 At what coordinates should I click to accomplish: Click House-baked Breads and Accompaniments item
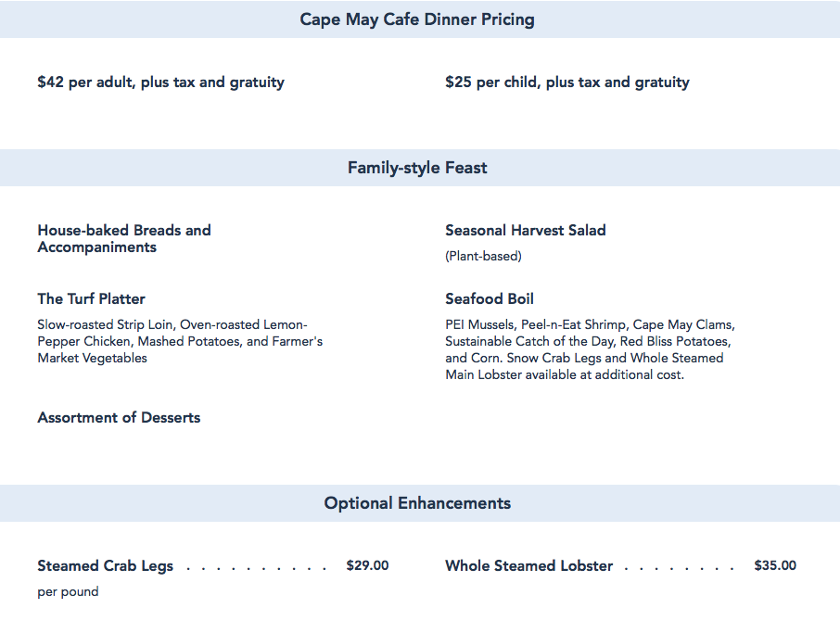pyautogui.click(x=124, y=238)
